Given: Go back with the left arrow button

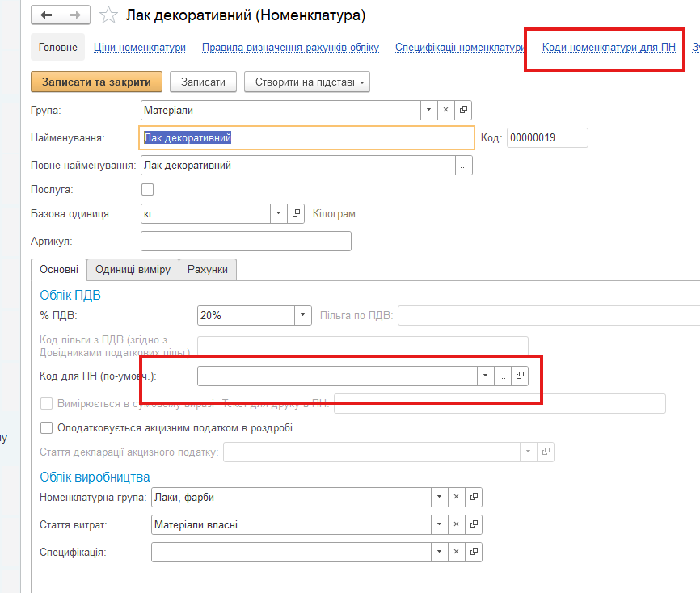Looking at the screenshot, I should pos(46,15).
